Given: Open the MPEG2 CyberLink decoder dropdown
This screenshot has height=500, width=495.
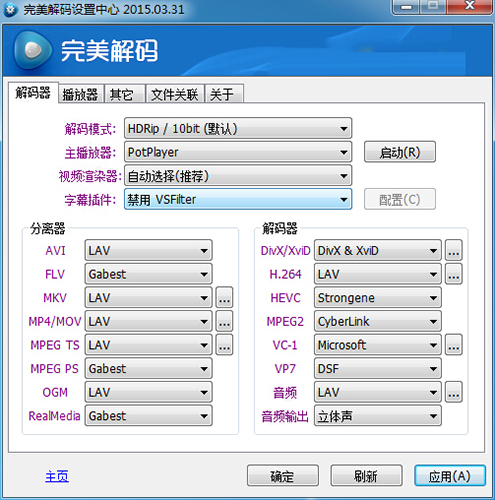Looking at the screenshot, I should click(378, 321).
